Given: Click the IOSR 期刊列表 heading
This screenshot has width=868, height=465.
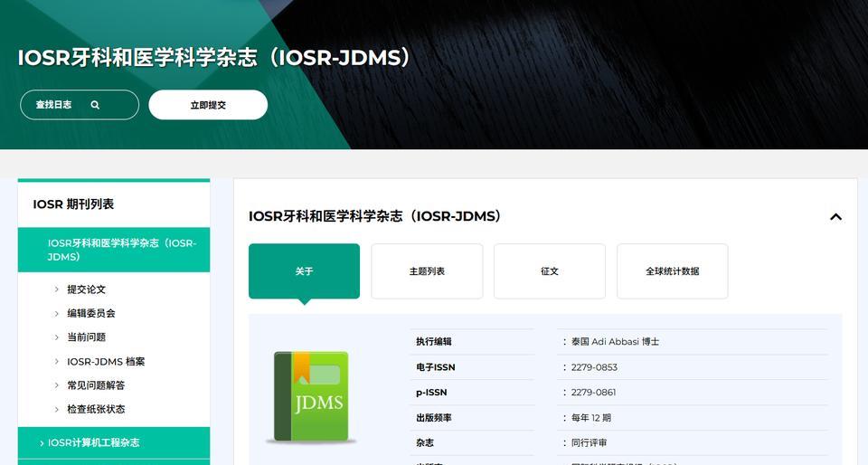Looking at the screenshot, I should pyautogui.click(x=73, y=204).
